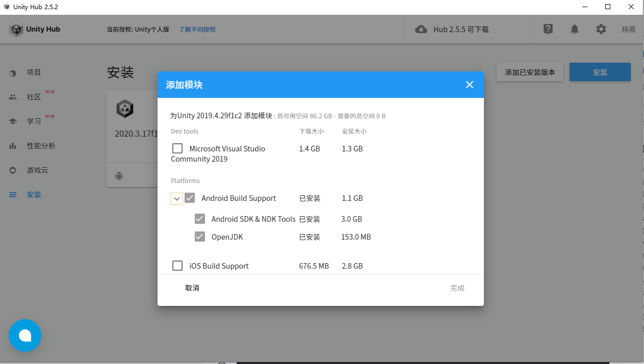Viewport: 644px width, 364px height.
Task: Click Platforms section heading
Action: tap(185, 181)
